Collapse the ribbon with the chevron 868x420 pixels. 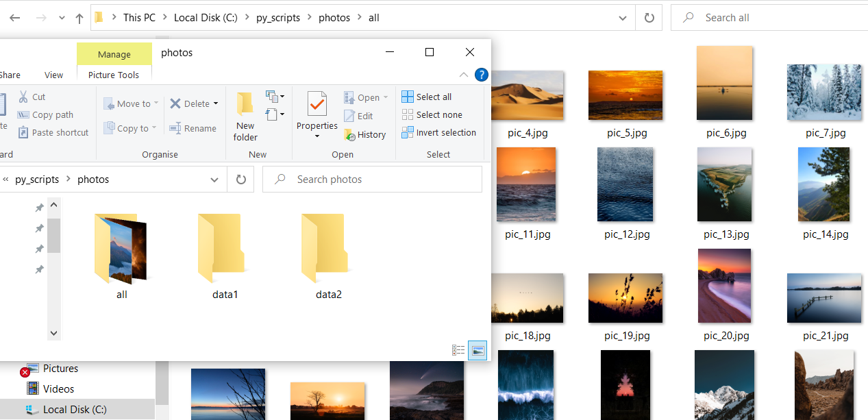tap(464, 75)
